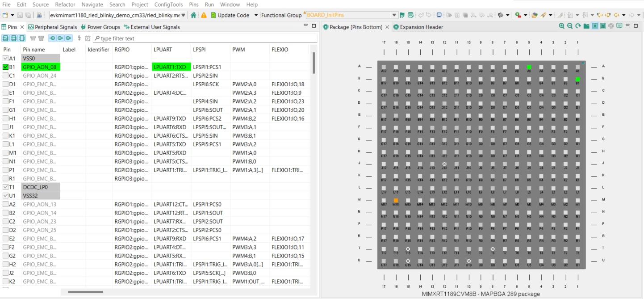Click the Update Code button

point(230,15)
